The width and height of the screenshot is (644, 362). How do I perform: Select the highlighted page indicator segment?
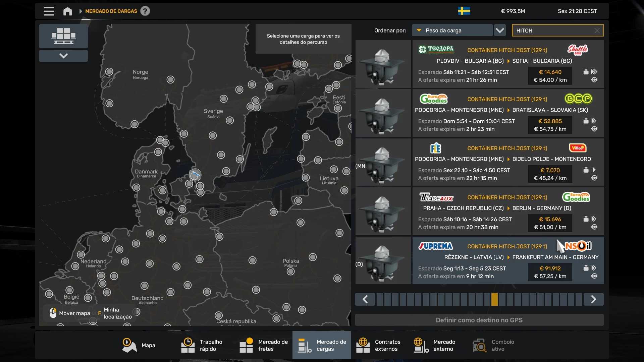(x=494, y=299)
